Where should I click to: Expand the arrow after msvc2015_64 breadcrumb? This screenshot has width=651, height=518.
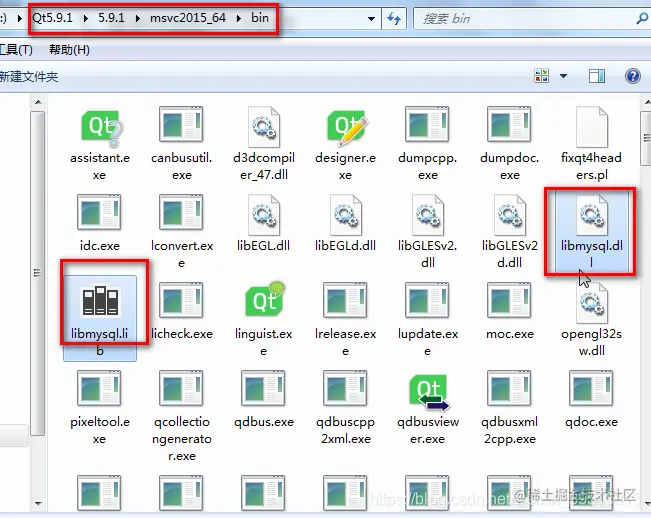(239, 18)
